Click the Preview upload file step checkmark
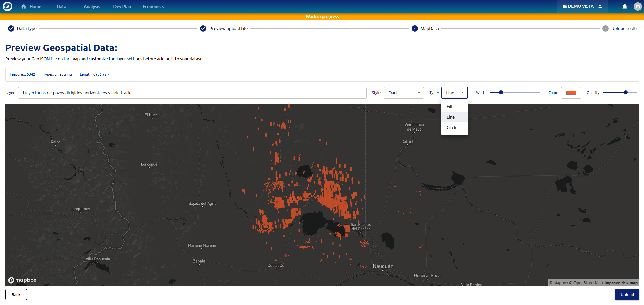The height and width of the screenshot is (305, 644). (x=203, y=29)
